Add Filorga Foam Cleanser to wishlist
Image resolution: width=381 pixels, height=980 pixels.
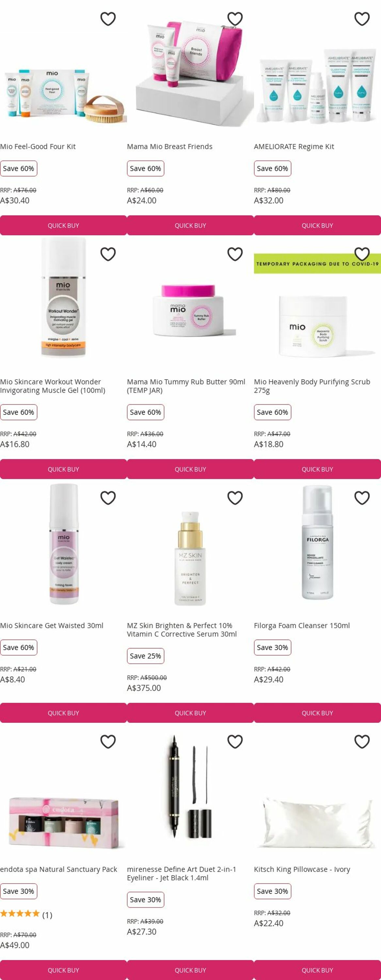(x=362, y=498)
